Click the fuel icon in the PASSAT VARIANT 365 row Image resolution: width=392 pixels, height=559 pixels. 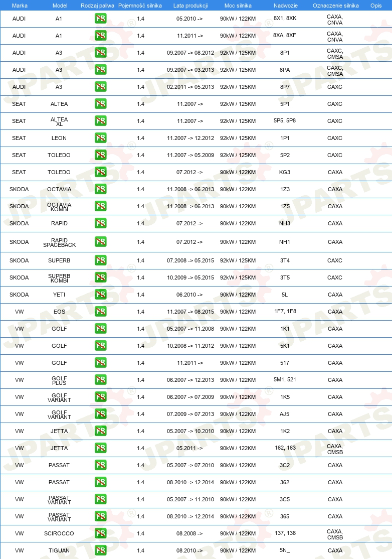tap(100, 516)
